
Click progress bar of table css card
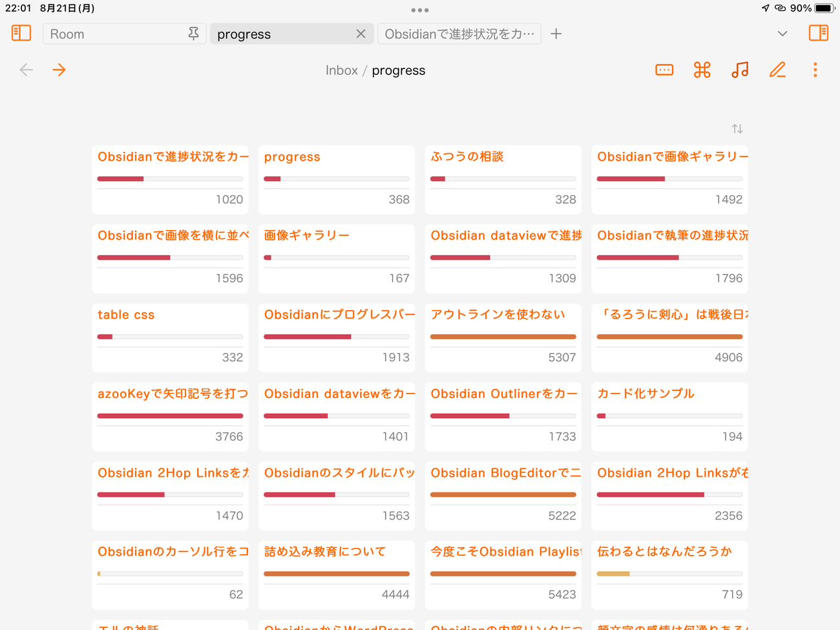[x=170, y=337]
